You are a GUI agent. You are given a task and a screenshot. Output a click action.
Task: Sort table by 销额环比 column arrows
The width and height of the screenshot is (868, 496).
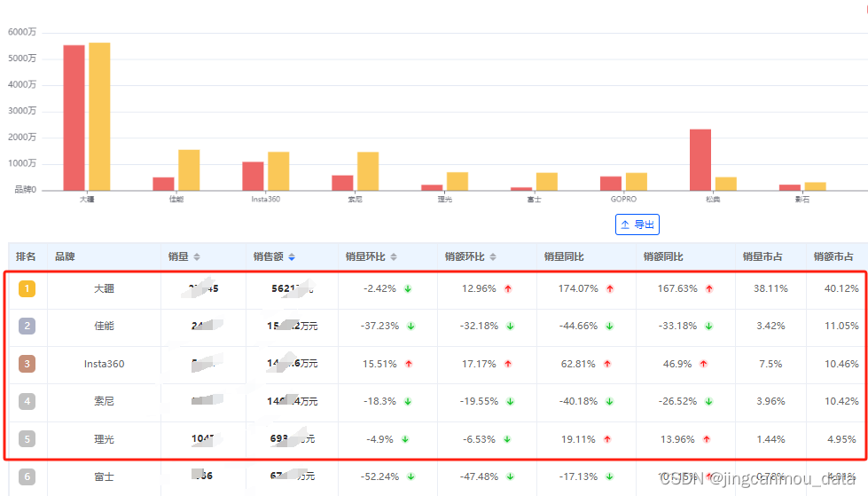click(x=493, y=256)
